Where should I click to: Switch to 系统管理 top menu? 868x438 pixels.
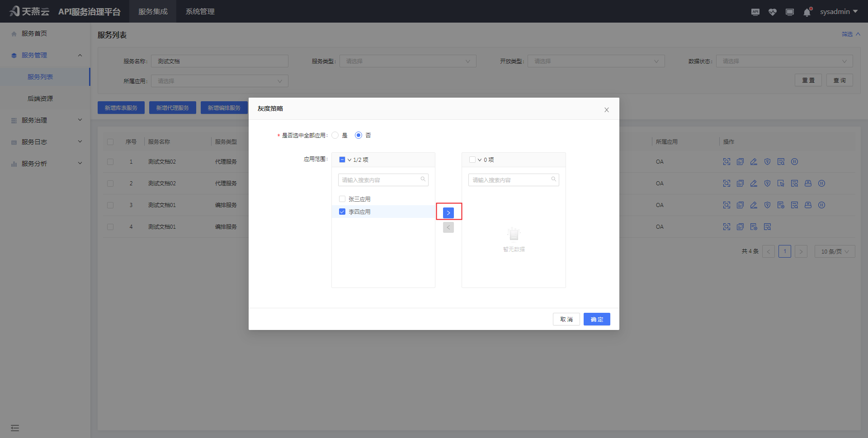200,12
